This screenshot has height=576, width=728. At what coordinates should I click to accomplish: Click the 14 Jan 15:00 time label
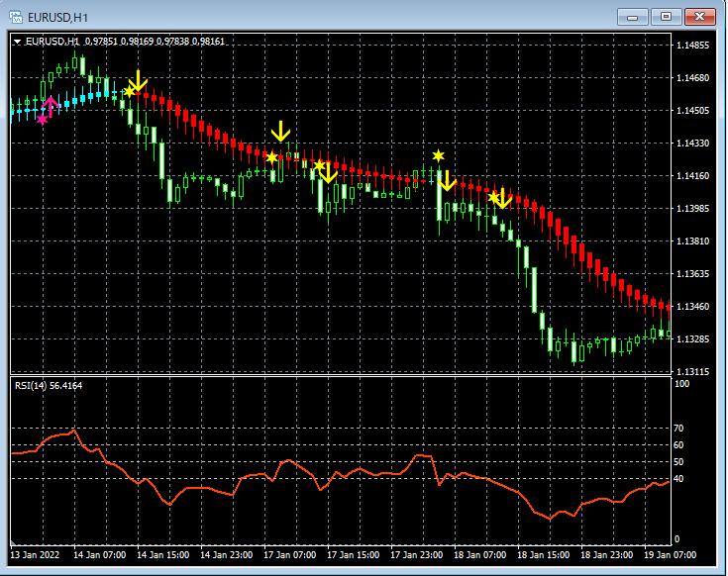tap(163, 555)
